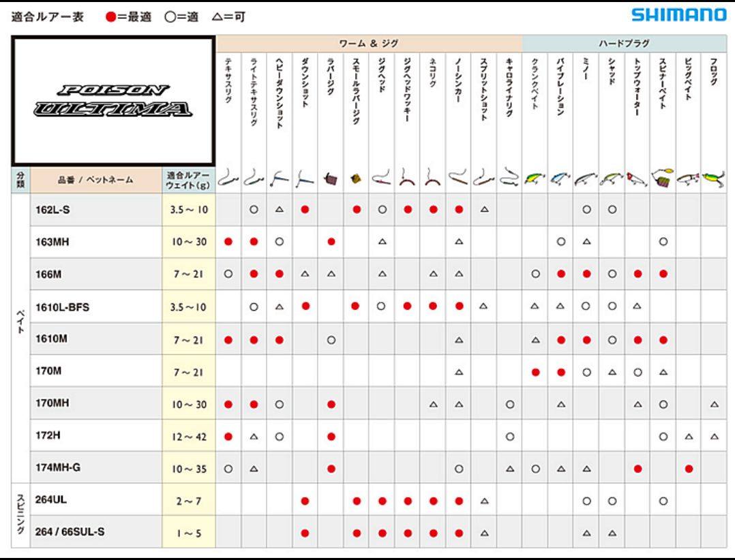The height and width of the screenshot is (560, 735).
Task: Click the 10～35 lure weight value
Action: click(189, 469)
